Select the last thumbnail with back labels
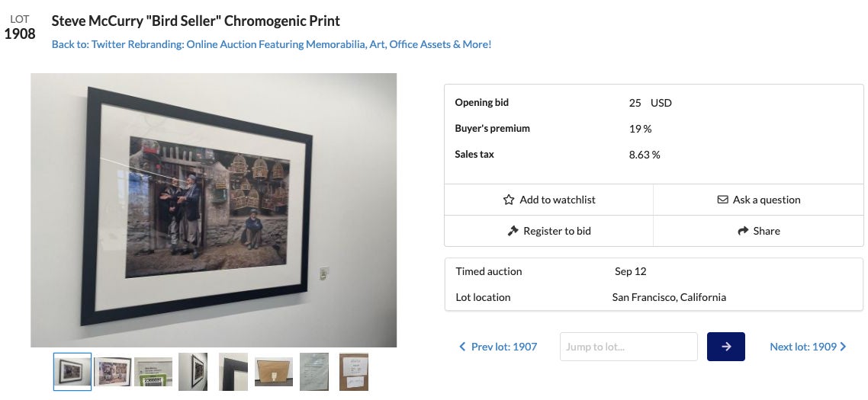The height and width of the screenshot is (400, 868). pos(354,372)
